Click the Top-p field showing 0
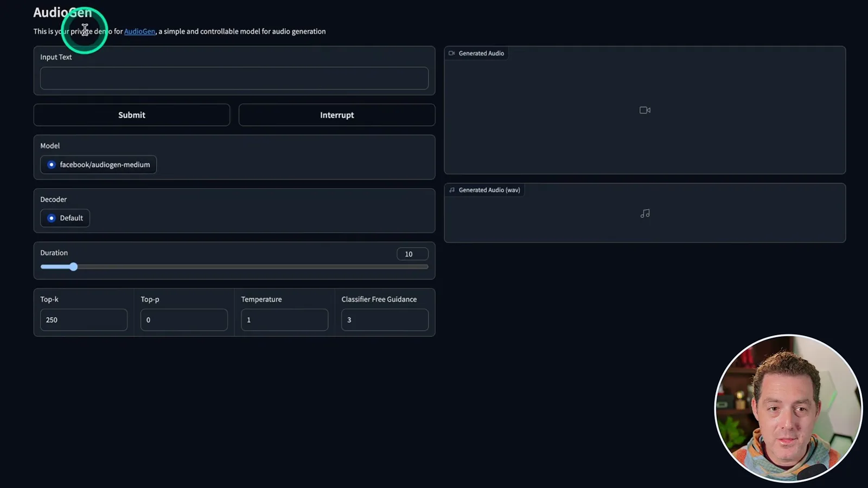868x488 pixels. 184,320
